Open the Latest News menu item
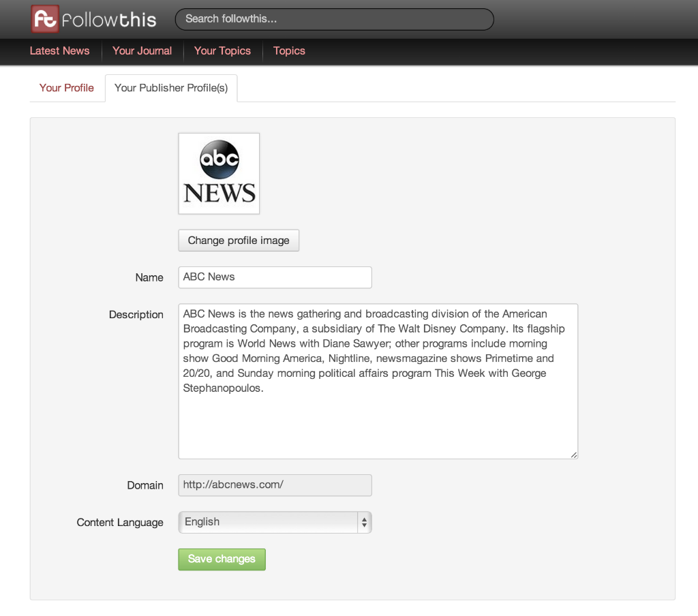This screenshot has height=616, width=698. point(60,50)
